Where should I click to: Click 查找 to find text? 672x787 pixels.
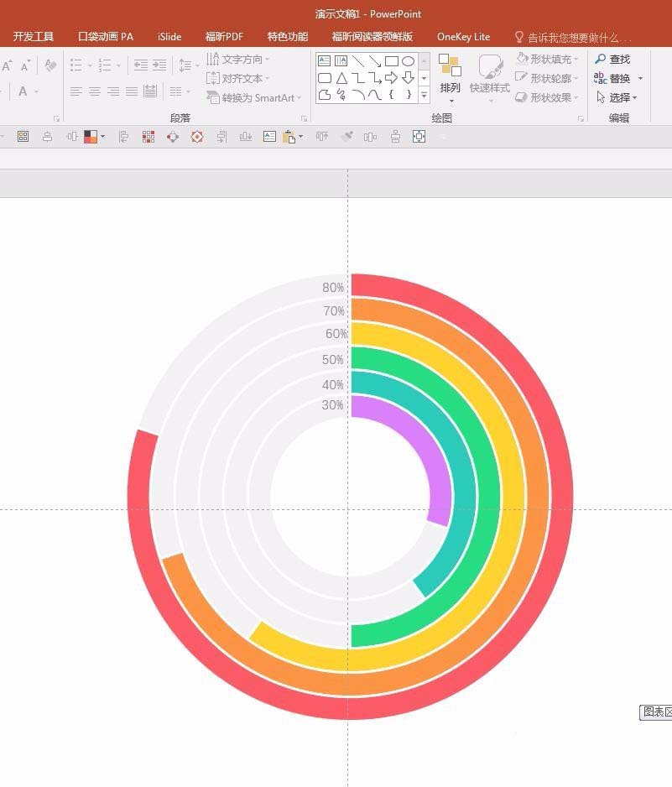(612, 60)
